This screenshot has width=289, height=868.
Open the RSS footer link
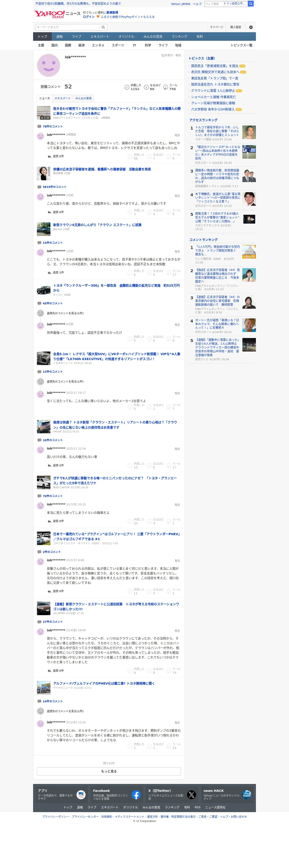pyautogui.click(x=197, y=807)
